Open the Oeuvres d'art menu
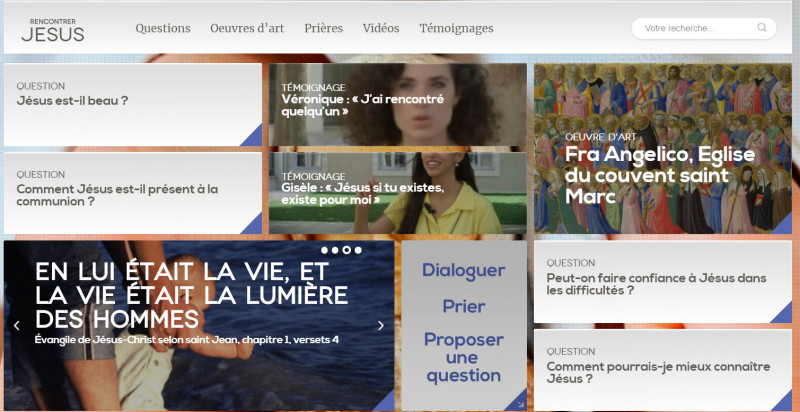This screenshot has height=412, width=800. pyautogui.click(x=247, y=28)
